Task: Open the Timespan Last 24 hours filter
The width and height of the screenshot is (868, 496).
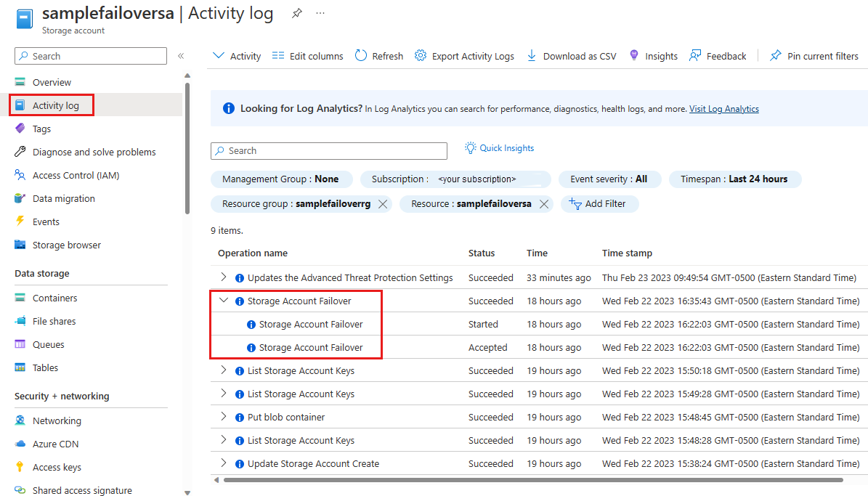Action: [735, 179]
